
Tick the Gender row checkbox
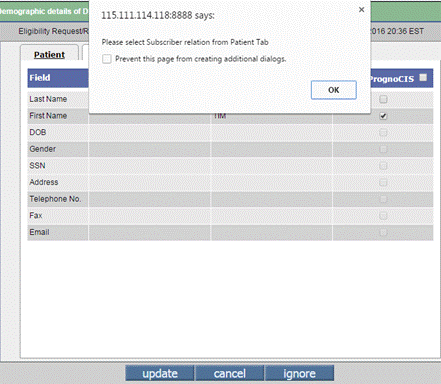[x=383, y=149]
